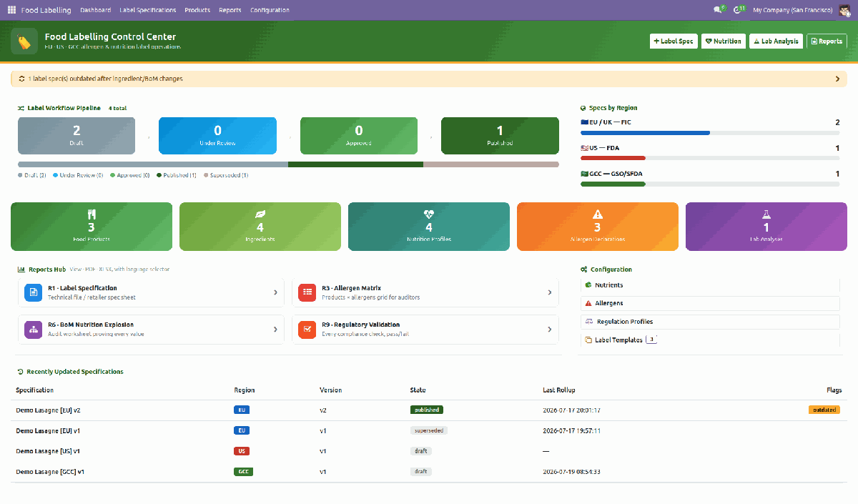Open the Label Specifications menu
The height and width of the screenshot is (504, 858).
148,10
